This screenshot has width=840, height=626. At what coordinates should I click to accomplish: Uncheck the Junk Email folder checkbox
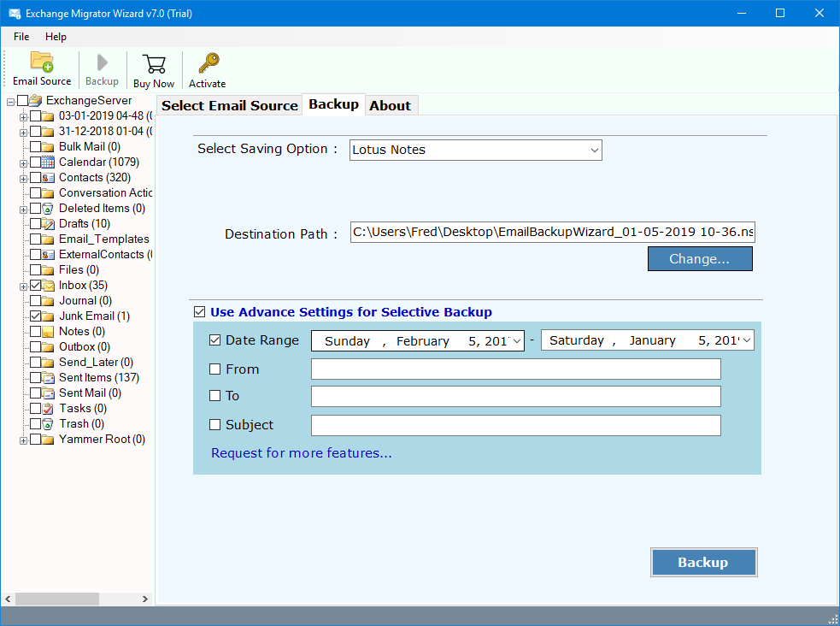click(35, 316)
